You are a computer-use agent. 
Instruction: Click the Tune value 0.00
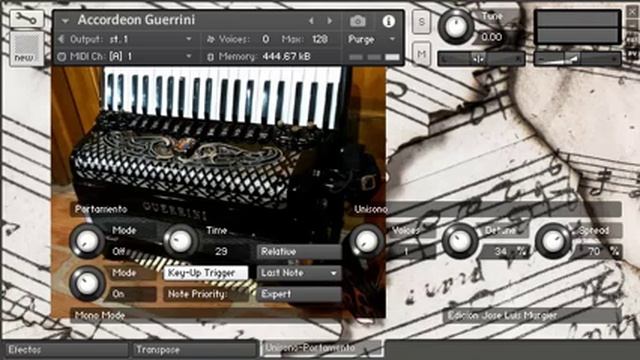click(x=492, y=37)
